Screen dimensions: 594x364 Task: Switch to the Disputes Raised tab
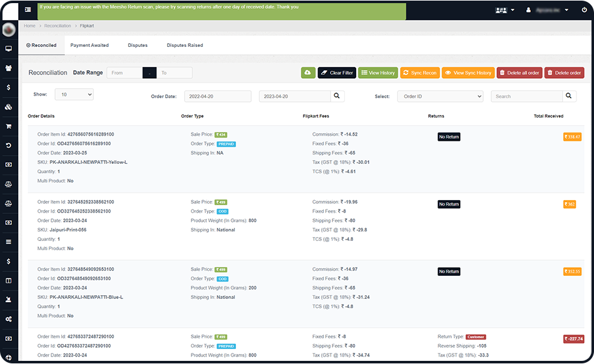tap(185, 46)
